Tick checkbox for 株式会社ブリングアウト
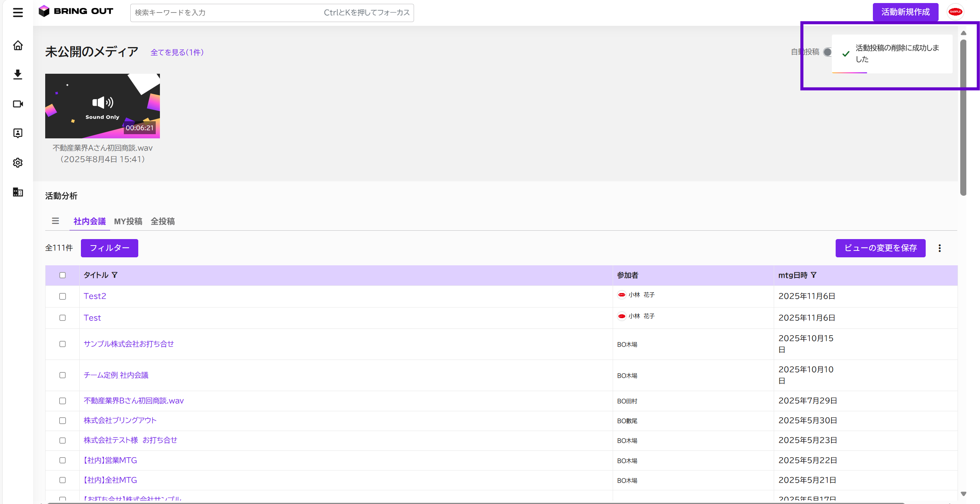The width and height of the screenshot is (980, 504). tap(62, 421)
